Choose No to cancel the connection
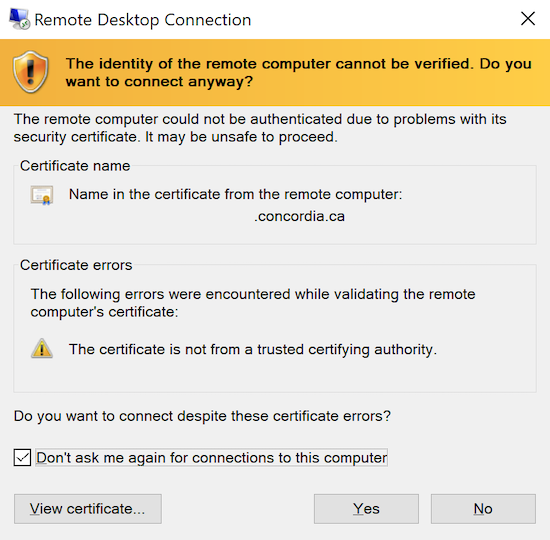 point(483,509)
